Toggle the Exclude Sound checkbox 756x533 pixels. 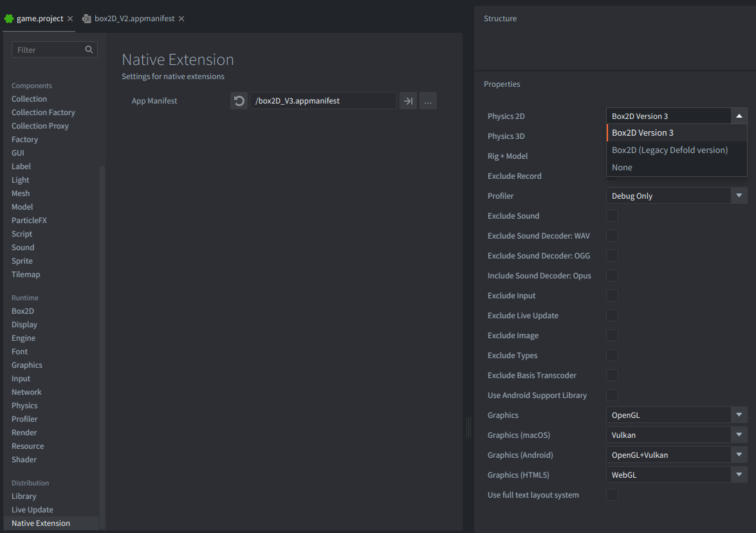point(612,215)
